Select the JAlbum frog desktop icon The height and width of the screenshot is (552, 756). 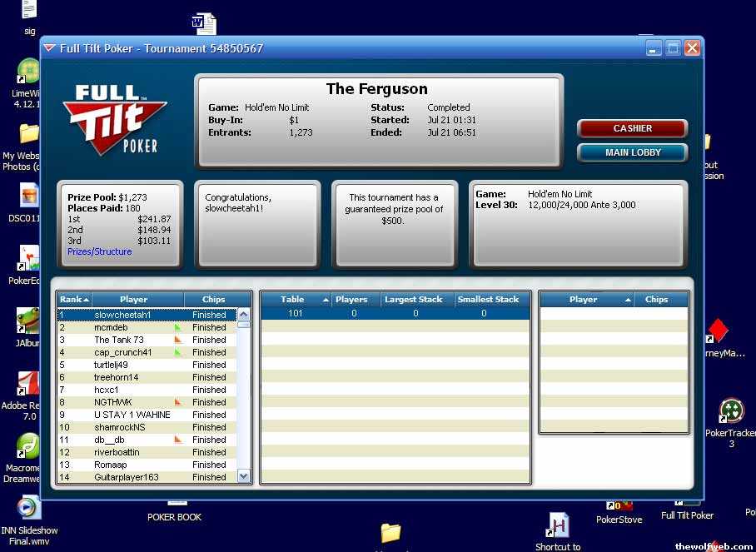click(28, 321)
